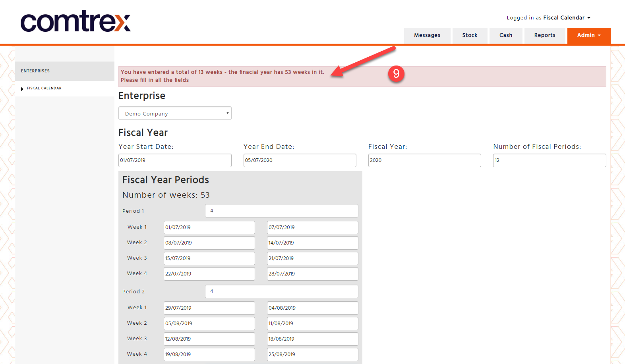The width and height of the screenshot is (625, 364).
Task: Open the Reports tab
Action: tap(545, 35)
